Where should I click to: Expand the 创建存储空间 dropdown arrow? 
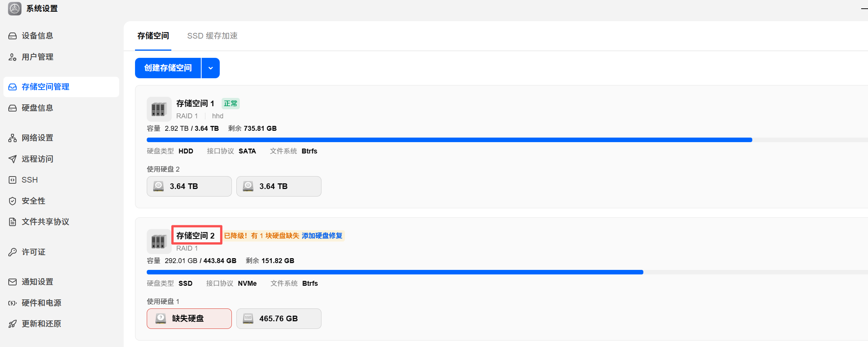pyautogui.click(x=211, y=68)
